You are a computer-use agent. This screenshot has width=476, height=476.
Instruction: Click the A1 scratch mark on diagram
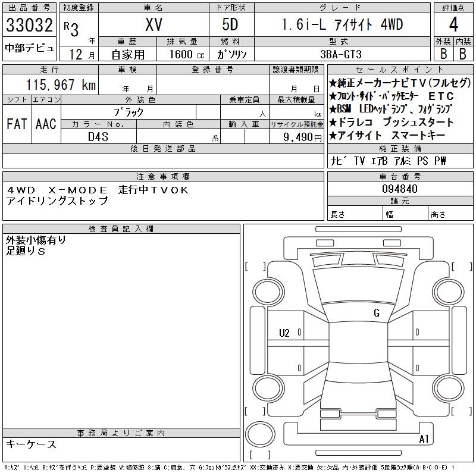[x=424, y=439]
